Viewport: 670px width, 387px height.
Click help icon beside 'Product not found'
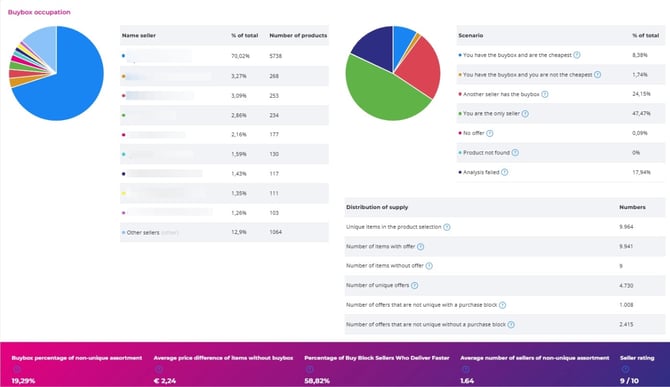(x=515, y=152)
